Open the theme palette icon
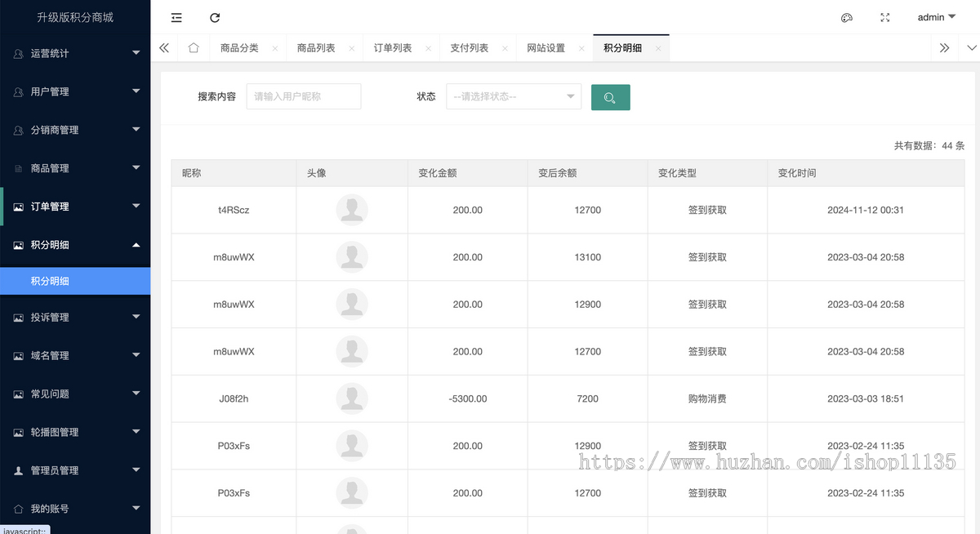The image size is (980, 534). pyautogui.click(x=847, y=17)
